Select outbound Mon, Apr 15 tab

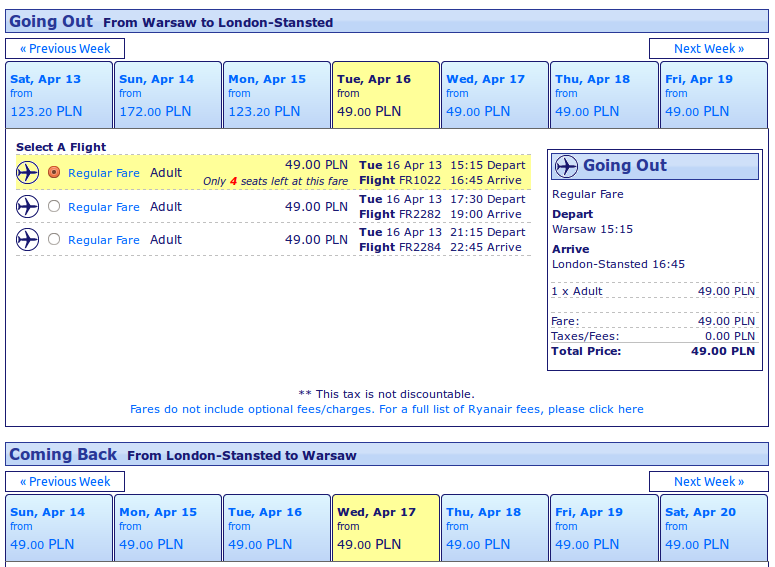click(277, 95)
